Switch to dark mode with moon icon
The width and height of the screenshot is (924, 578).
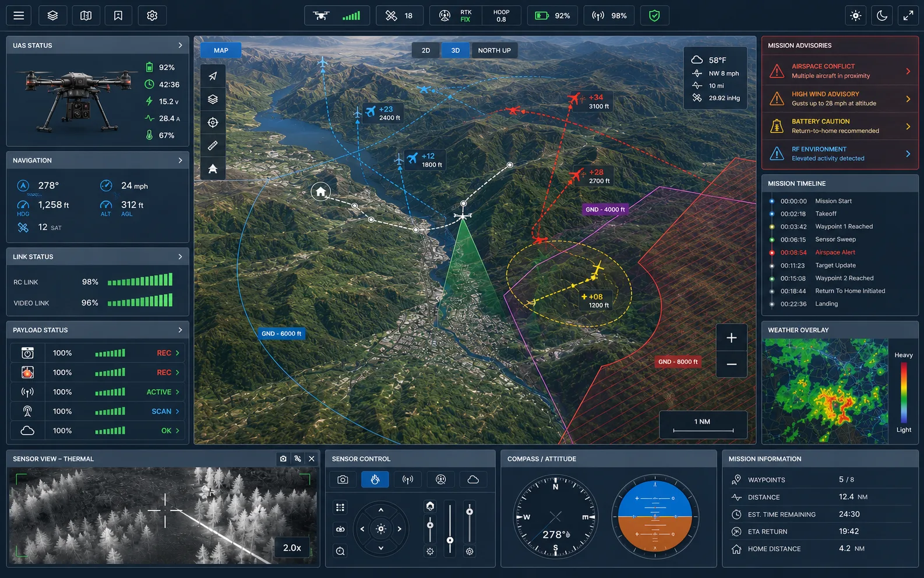click(x=882, y=16)
